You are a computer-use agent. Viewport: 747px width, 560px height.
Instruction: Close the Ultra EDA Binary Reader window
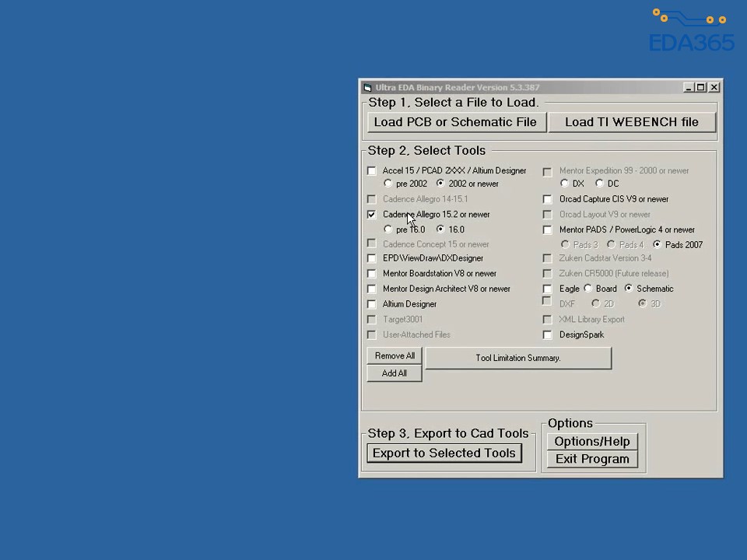[x=714, y=88]
